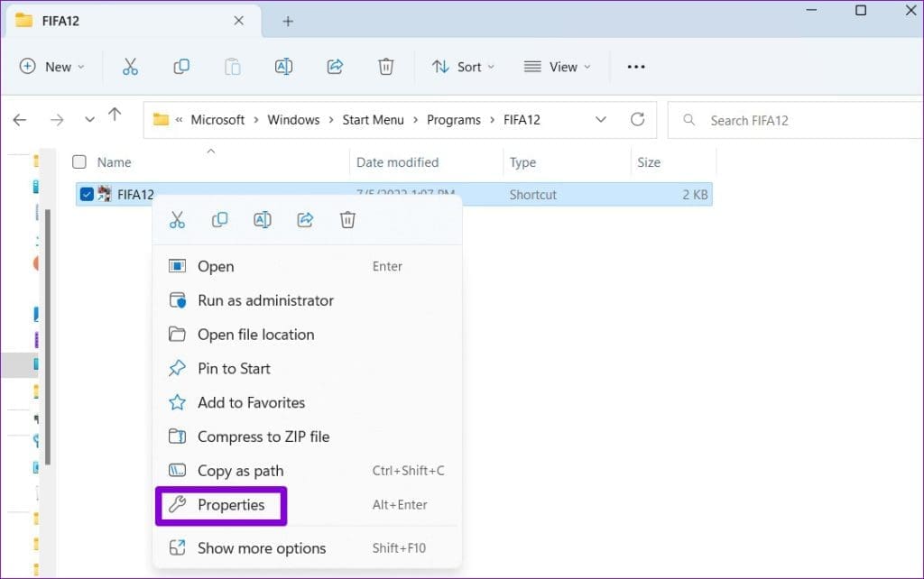Click the Delete trash icon in the toolbar

point(385,66)
